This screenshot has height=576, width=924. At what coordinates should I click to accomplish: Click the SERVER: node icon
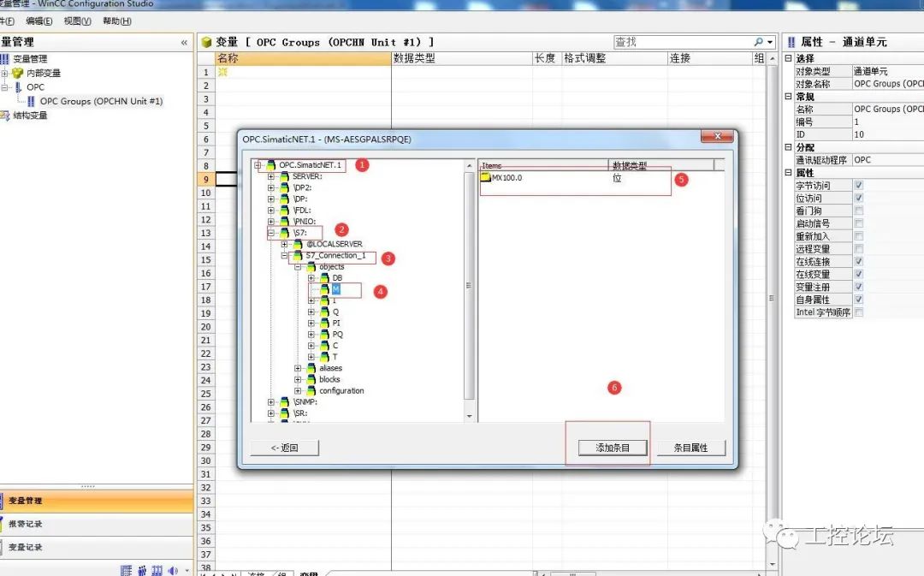coord(285,176)
